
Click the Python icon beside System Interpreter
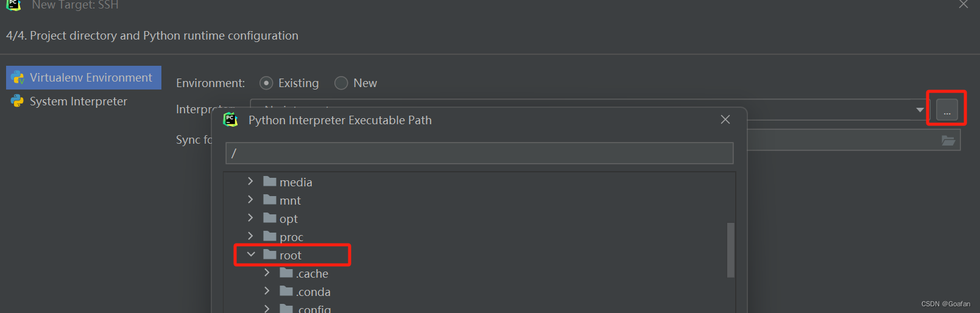click(x=17, y=101)
